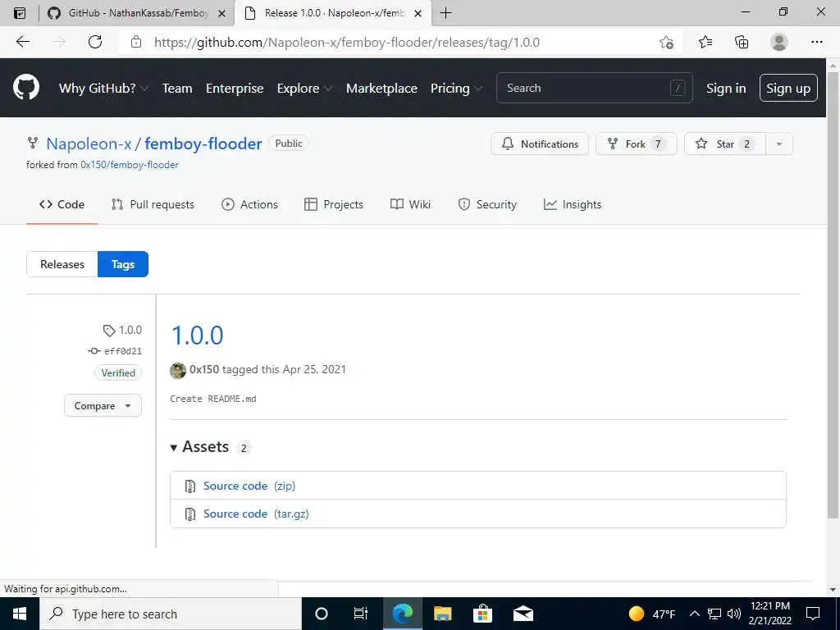This screenshot has height=630, width=840.
Task: Open the Insights tab
Action: 572,204
